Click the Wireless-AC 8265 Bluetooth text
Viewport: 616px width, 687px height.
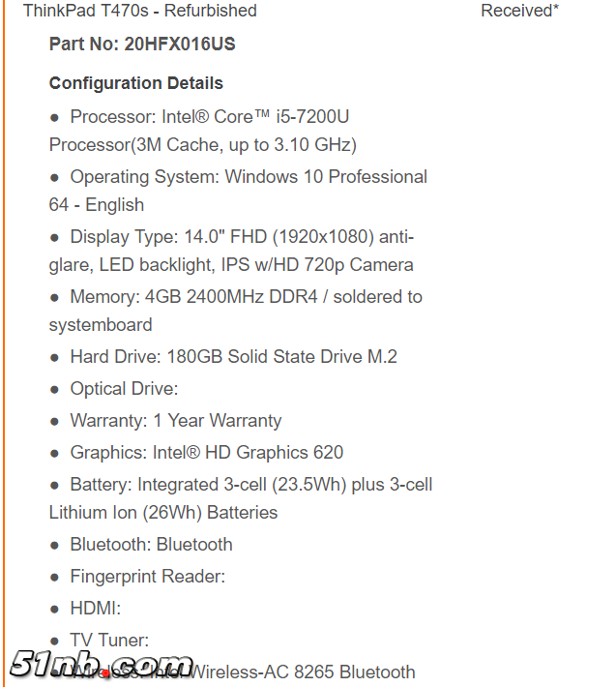305,672
